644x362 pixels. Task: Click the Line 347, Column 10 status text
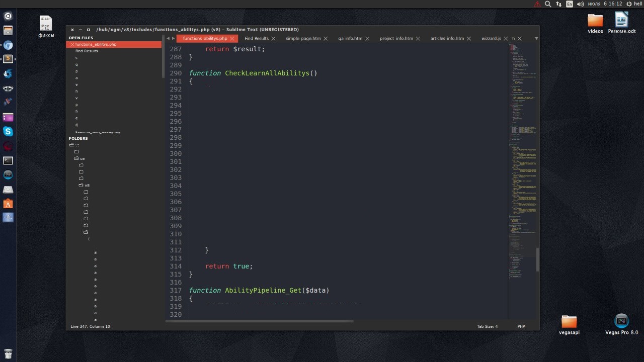(x=90, y=326)
